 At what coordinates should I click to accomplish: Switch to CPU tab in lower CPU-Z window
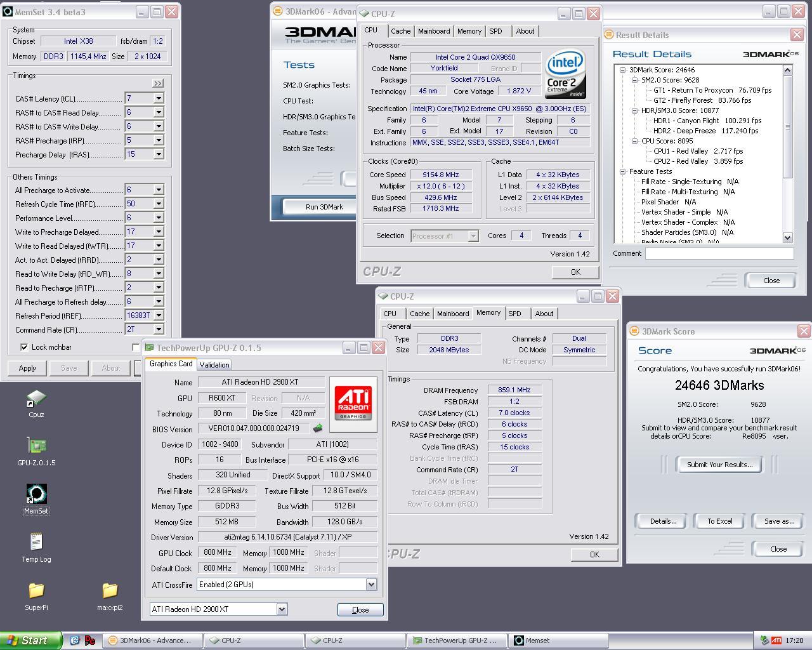390,314
